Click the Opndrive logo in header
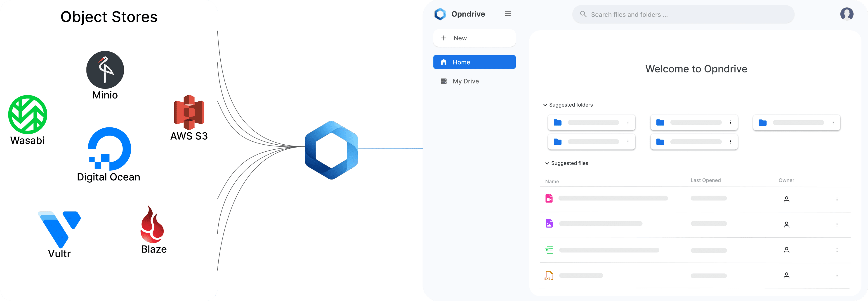868x301 pixels. [440, 14]
